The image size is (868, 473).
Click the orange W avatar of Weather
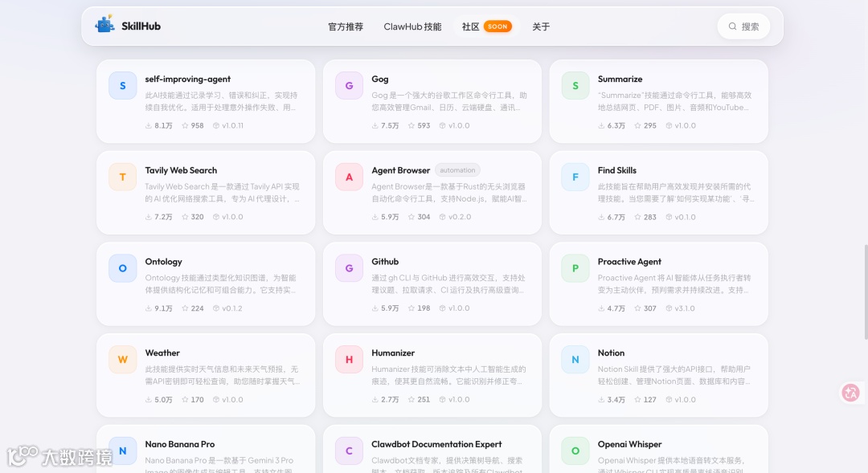123,360
